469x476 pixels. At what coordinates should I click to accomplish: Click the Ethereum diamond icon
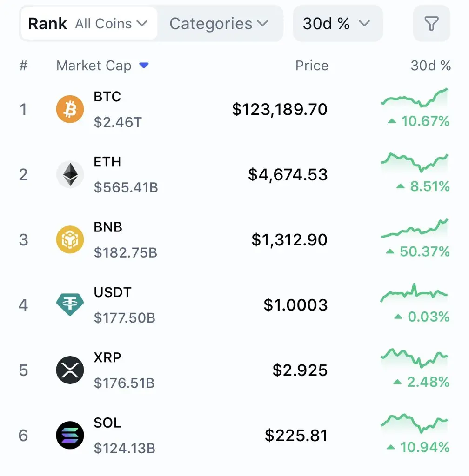(70, 175)
